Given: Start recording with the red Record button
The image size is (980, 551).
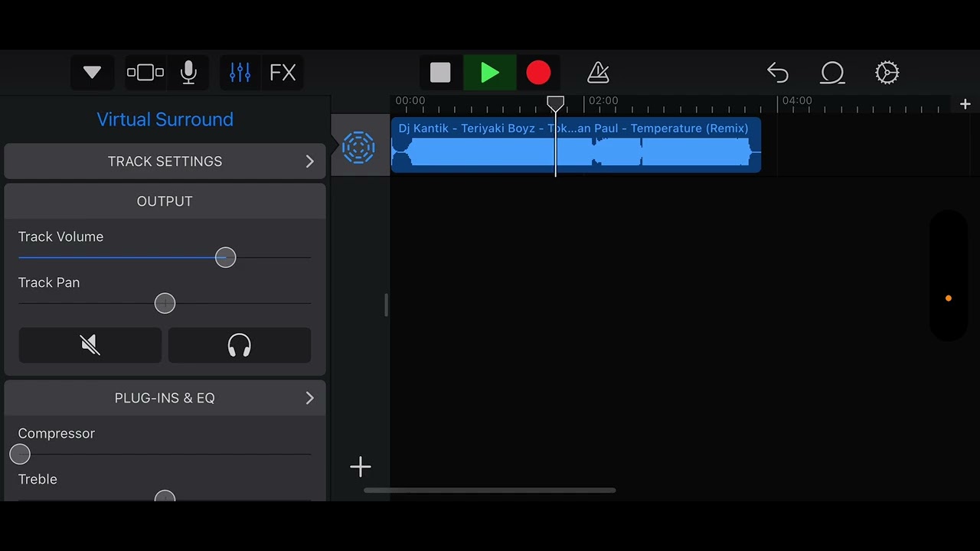Looking at the screenshot, I should (x=538, y=73).
